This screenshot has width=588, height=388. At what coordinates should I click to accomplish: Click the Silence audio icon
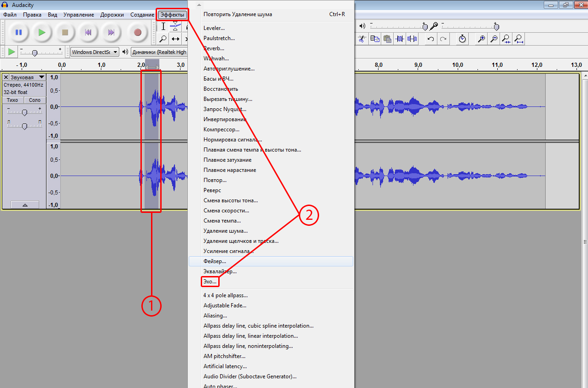412,39
